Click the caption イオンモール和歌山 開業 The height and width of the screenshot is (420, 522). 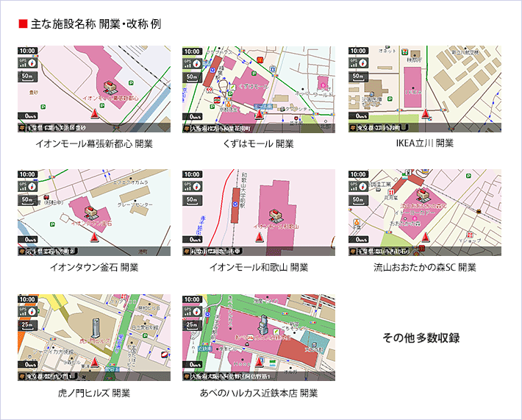click(x=259, y=267)
